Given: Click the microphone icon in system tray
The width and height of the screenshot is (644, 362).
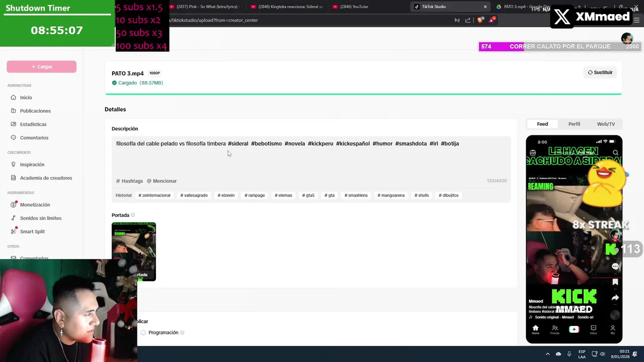Looking at the screenshot, I should pos(569,354).
